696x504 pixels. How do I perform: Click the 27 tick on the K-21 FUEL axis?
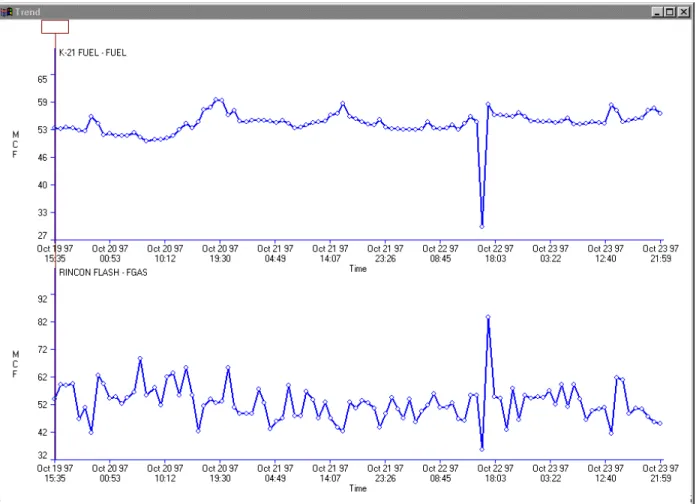click(42, 236)
